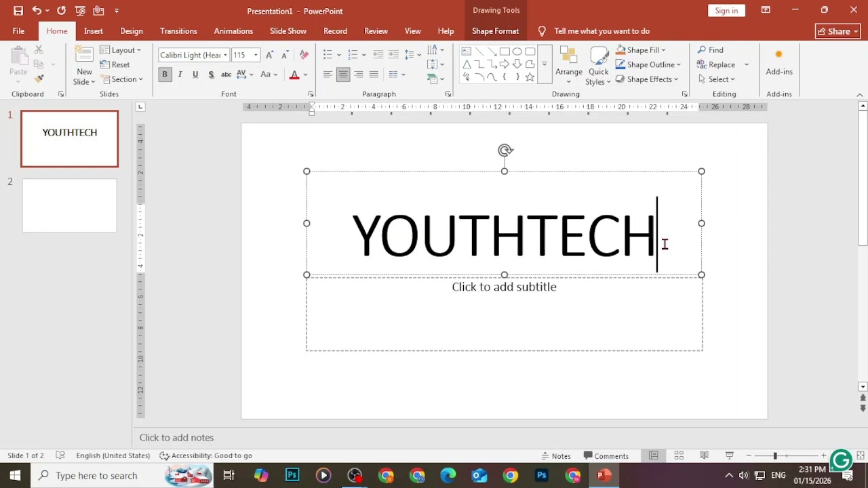
Task: Open the font name dropdown
Action: point(225,55)
